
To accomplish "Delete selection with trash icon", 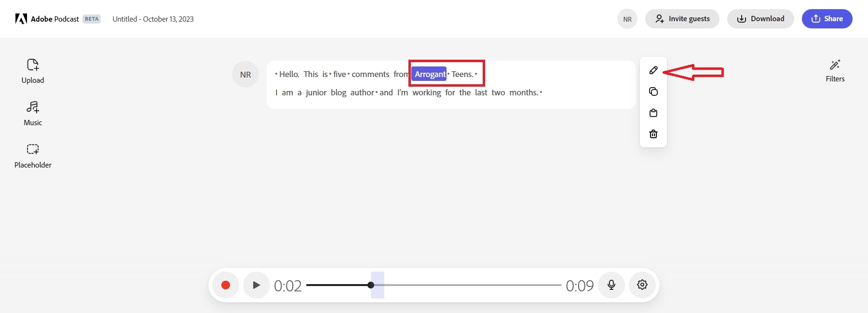I will pyautogui.click(x=653, y=134).
